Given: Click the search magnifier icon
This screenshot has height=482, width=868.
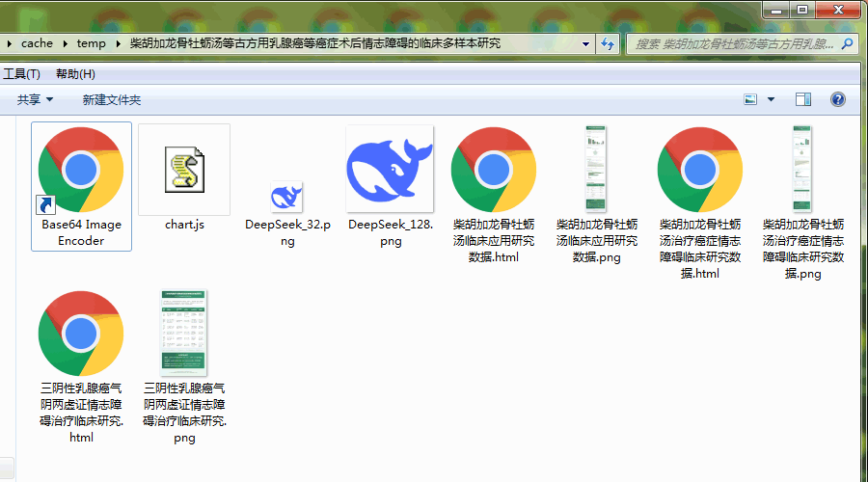Looking at the screenshot, I should pyautogui.click(x=847, y=43).
